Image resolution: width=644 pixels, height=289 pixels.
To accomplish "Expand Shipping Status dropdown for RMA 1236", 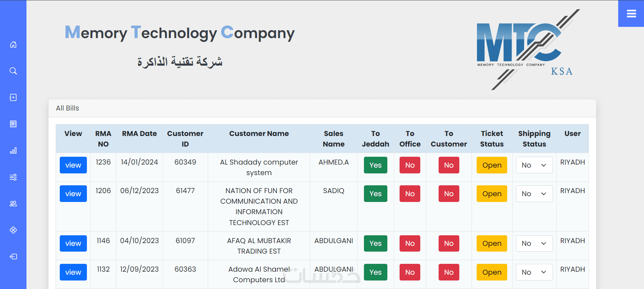I will coord(534,165).
